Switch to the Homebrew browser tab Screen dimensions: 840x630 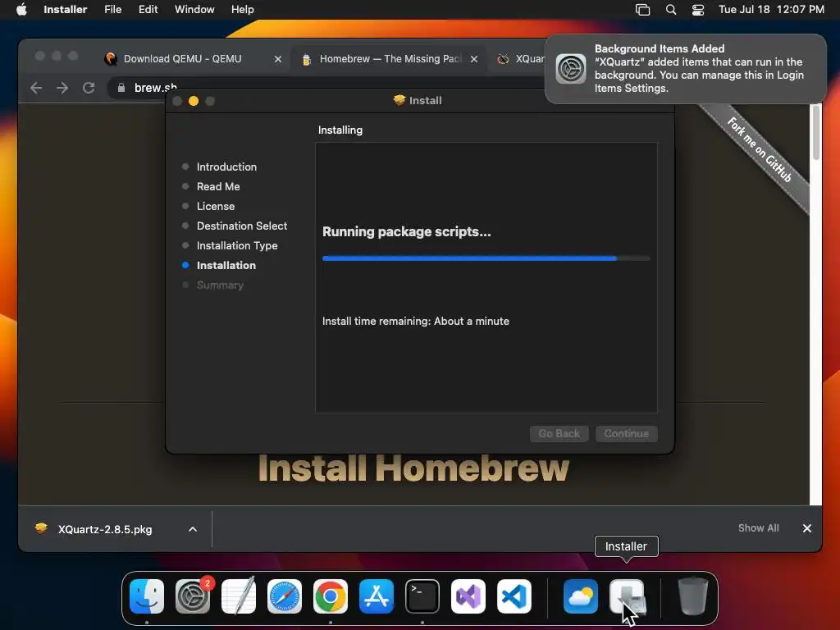tap(390, 59)
